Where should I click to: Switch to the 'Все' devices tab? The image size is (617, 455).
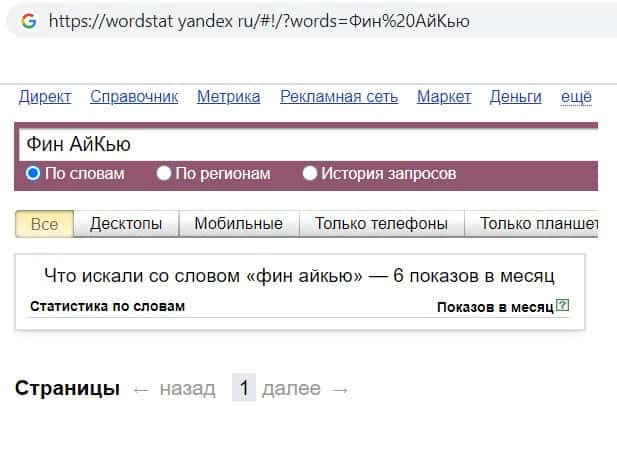click(x=45, y=224)
